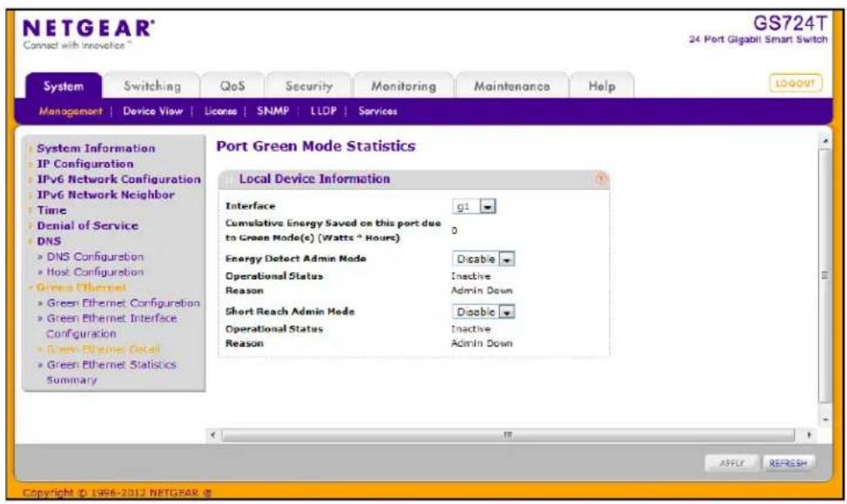The image size is (847, 504).
Task: Click the REFRESH button
Action: [788, 463]
